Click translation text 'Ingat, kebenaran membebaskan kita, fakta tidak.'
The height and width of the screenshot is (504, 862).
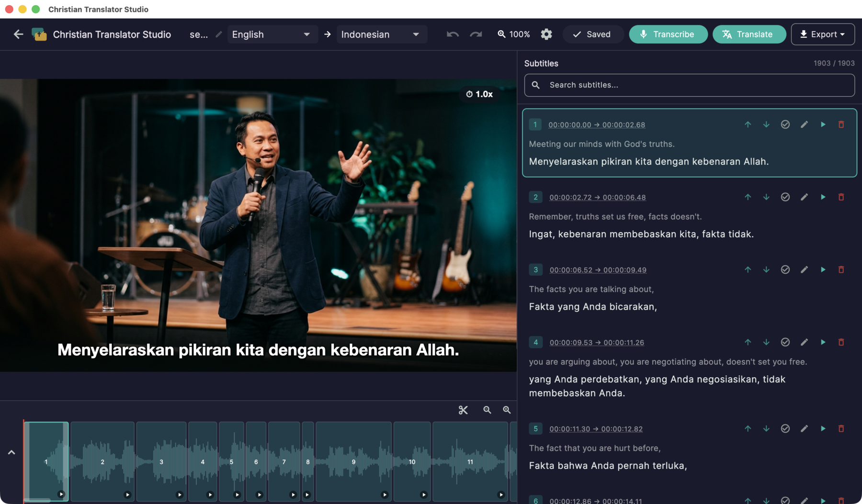coord(641,234)
